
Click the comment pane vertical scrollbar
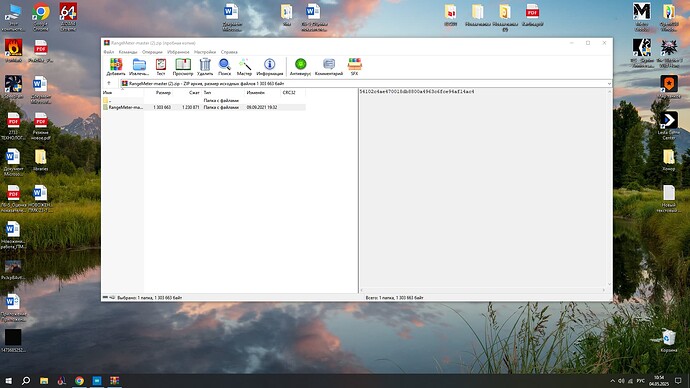click(x=609, y=188)
